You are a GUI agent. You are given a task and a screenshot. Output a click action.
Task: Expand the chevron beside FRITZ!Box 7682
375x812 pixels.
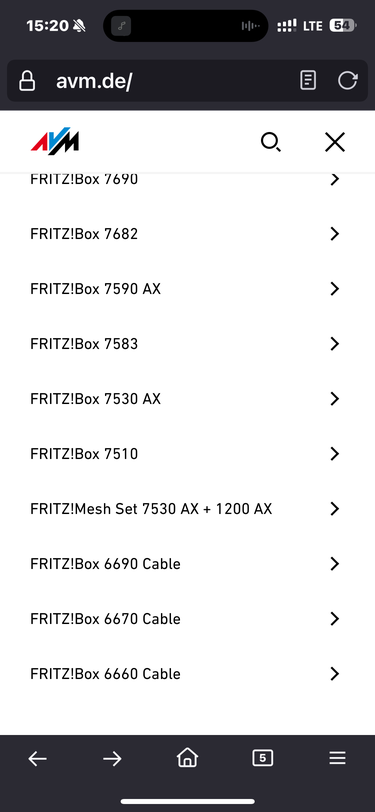(335, 234)
